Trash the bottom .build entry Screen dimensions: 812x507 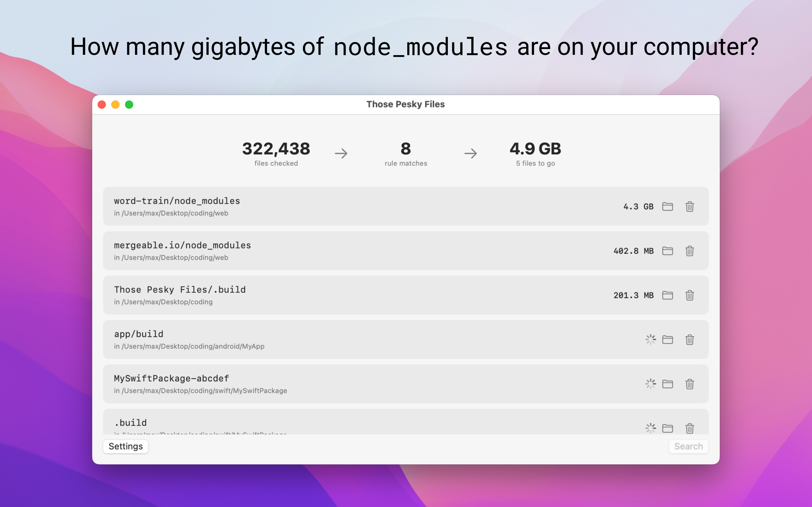(x=690, y=428)
